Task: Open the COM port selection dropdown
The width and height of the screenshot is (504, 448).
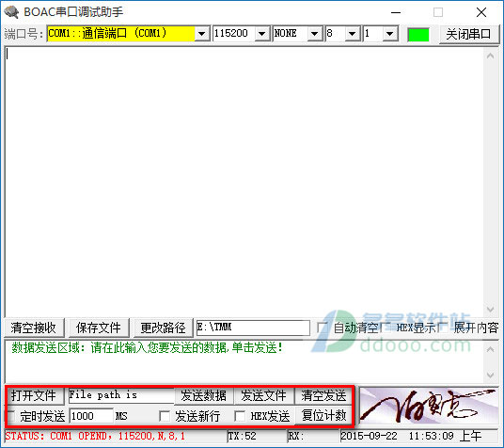Action: [201, 34]
